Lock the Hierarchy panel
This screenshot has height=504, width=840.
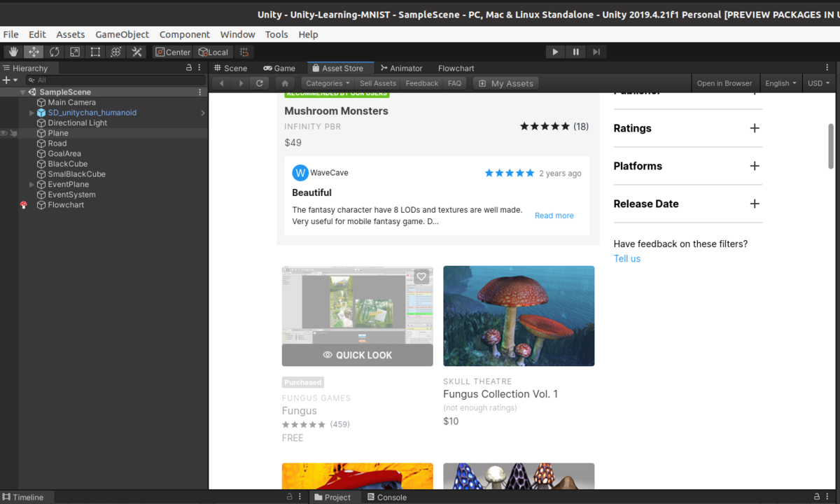click(188, 68)
